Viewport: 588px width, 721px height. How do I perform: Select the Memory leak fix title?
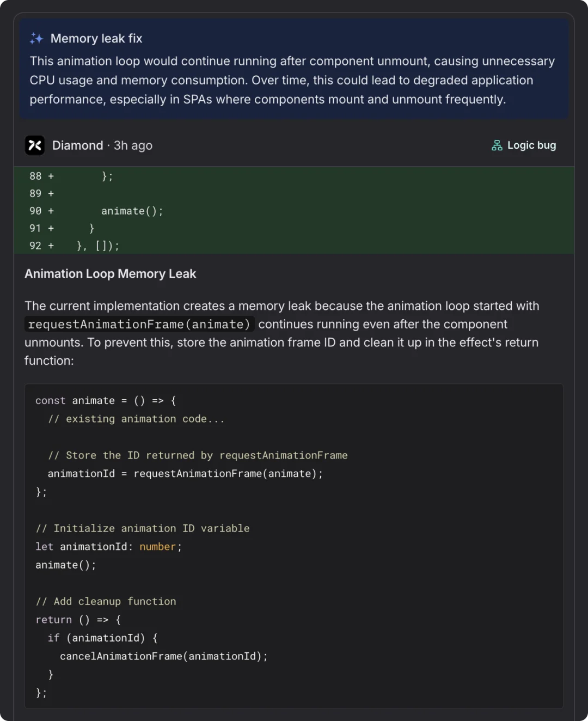pyautogui.click(x=96, y=39)
